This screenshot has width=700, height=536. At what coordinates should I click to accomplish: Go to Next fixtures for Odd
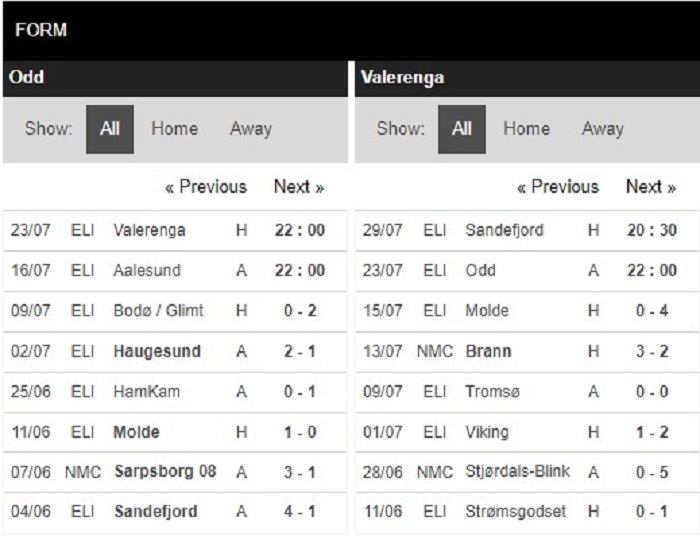pos(299,187)
